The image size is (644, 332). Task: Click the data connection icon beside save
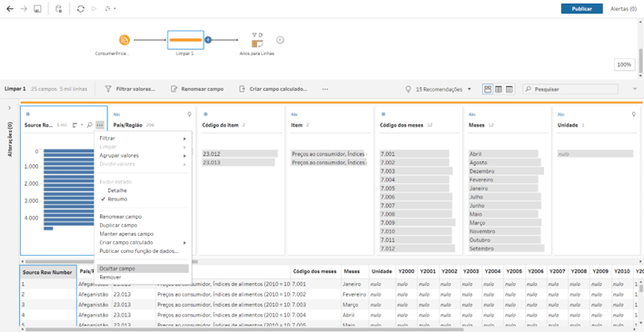click(x=59, y=9)
